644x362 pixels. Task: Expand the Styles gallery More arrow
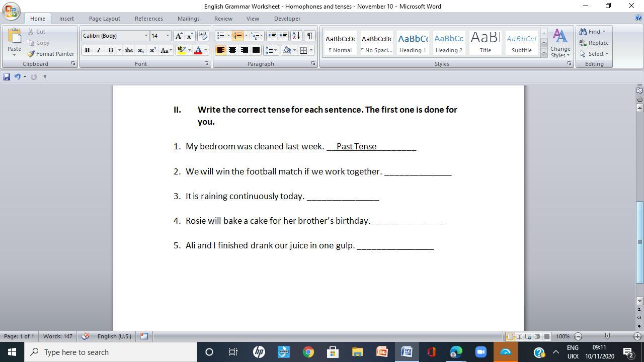pyautogui.click(x=544, y=53)
